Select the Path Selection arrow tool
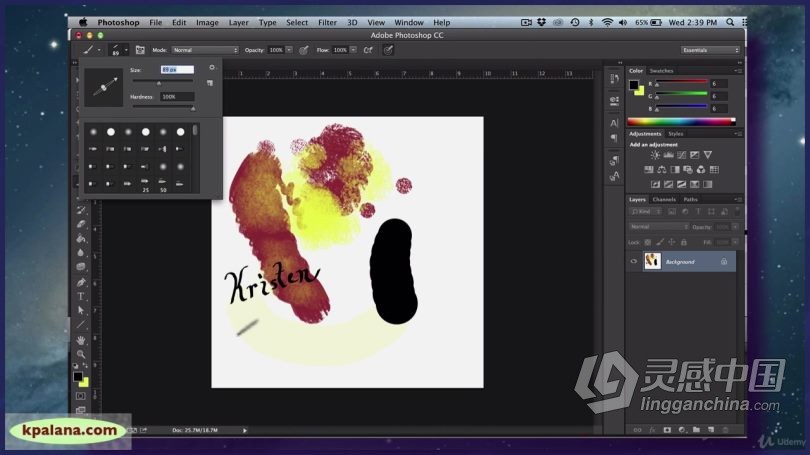Screen dimensions: 810x455 (81, 310)
